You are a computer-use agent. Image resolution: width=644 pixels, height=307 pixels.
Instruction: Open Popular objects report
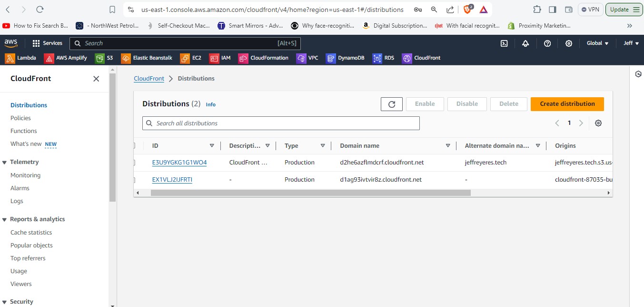pos(31,246)
